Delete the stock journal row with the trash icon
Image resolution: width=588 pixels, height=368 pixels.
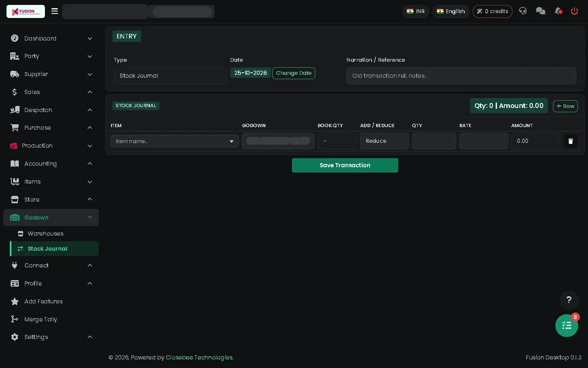[x=570, y=141]
